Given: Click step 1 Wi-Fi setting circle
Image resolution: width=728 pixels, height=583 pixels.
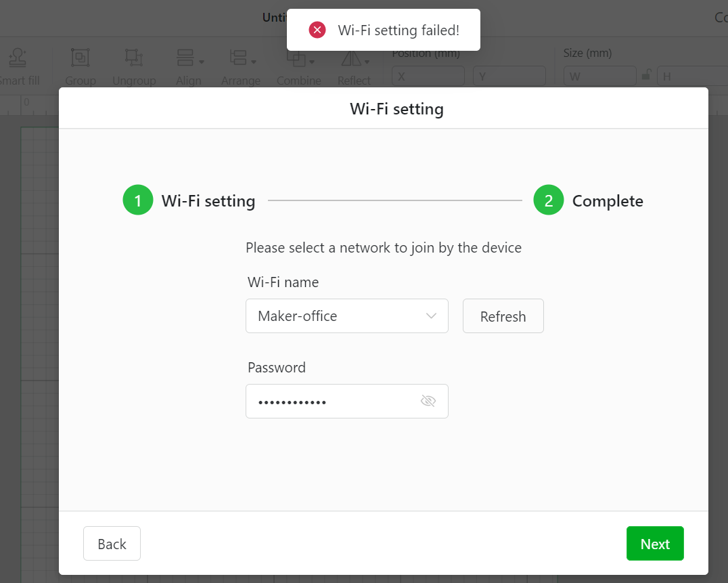Looking at the screenshot, I should point(137,201).
